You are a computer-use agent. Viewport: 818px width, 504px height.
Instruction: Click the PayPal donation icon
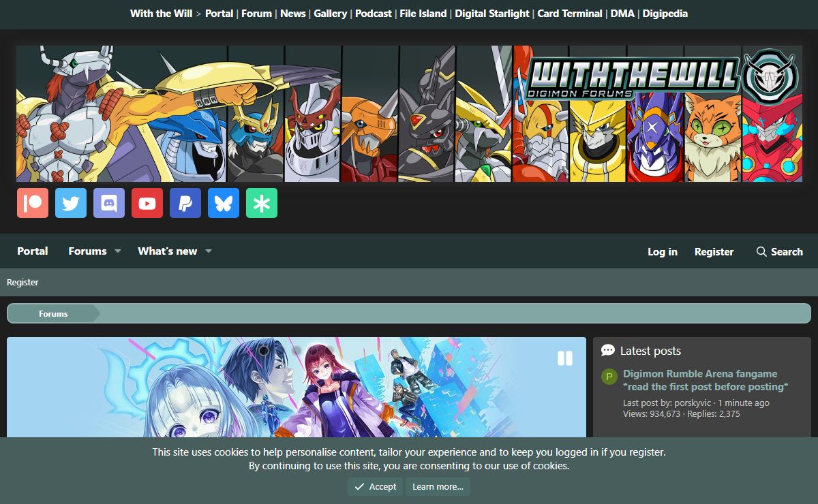(x=185, y=203)
